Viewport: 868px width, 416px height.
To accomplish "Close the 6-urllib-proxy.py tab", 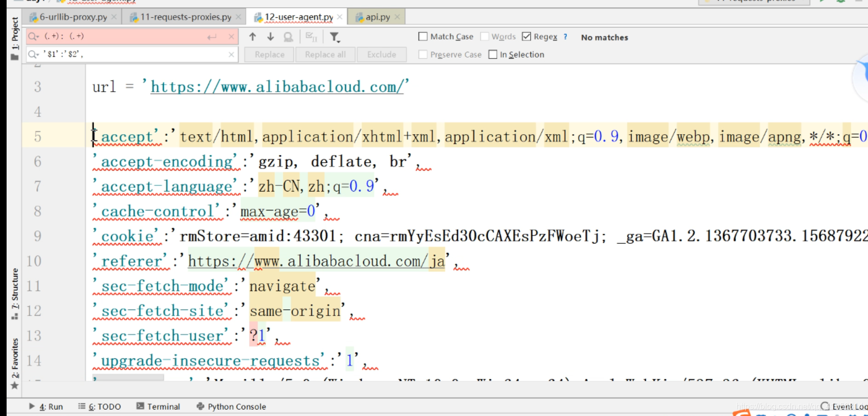I will (x=114, y=17).
